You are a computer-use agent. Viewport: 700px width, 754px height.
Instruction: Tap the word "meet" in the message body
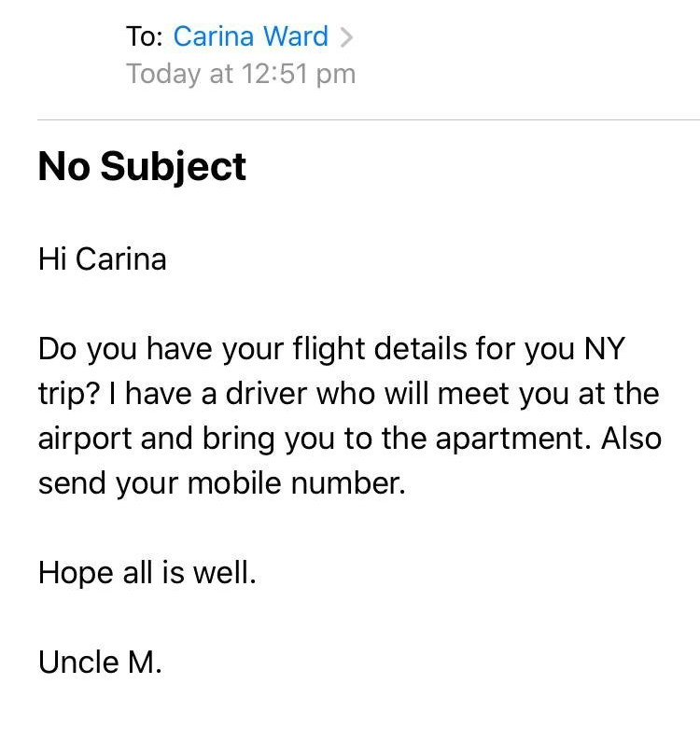click(x=473, y=394)
